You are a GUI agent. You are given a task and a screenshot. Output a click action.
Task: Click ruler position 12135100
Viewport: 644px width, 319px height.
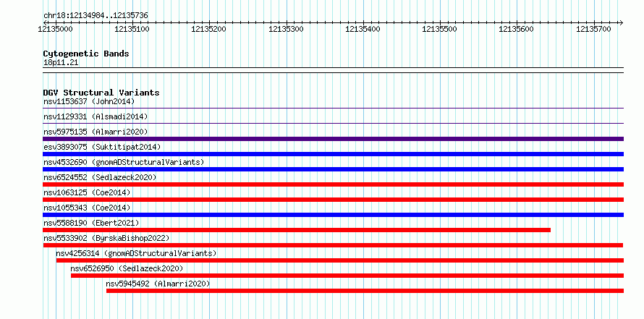132,29
